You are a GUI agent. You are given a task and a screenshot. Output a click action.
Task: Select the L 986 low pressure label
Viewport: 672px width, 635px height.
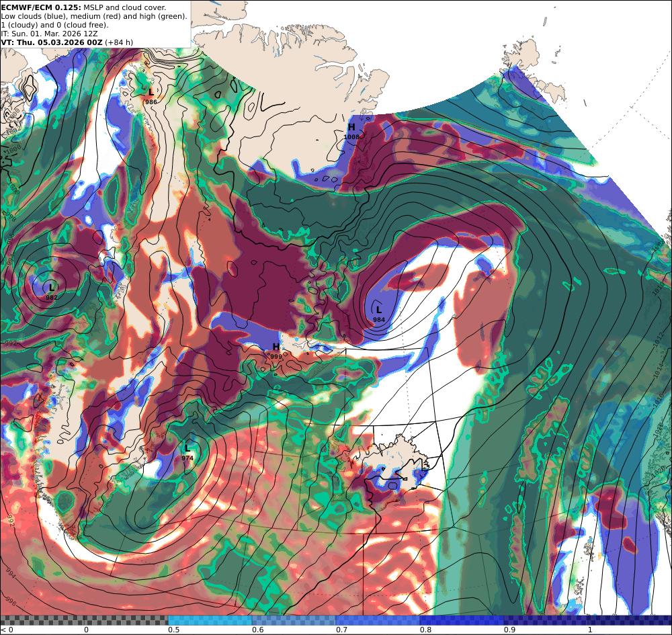(x=151, y=96)
